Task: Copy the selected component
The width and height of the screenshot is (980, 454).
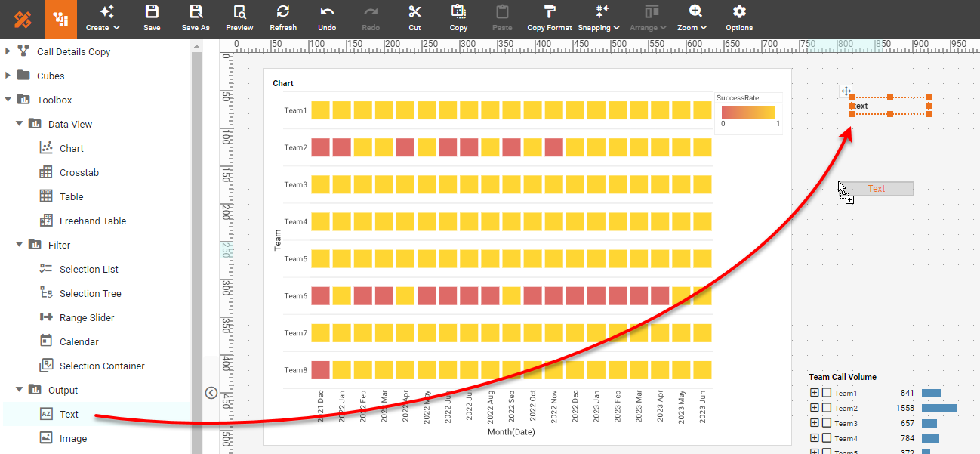Action: point(458,19)
